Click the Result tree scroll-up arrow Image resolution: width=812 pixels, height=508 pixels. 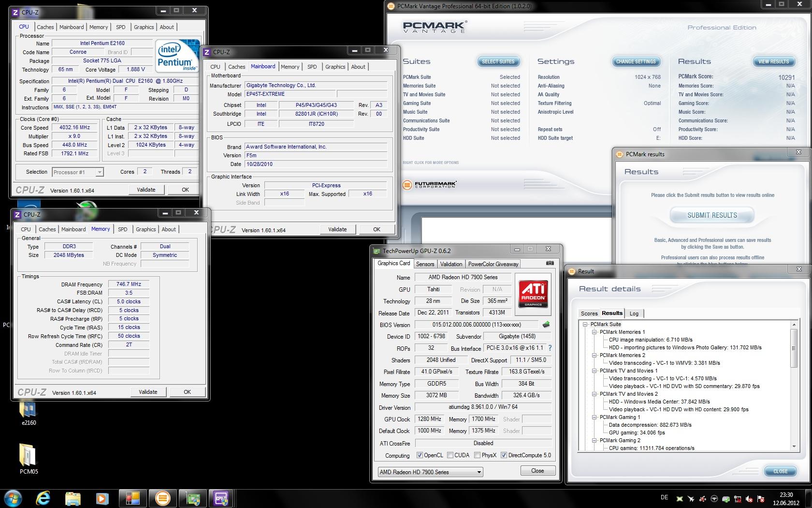tap(794, 325)
